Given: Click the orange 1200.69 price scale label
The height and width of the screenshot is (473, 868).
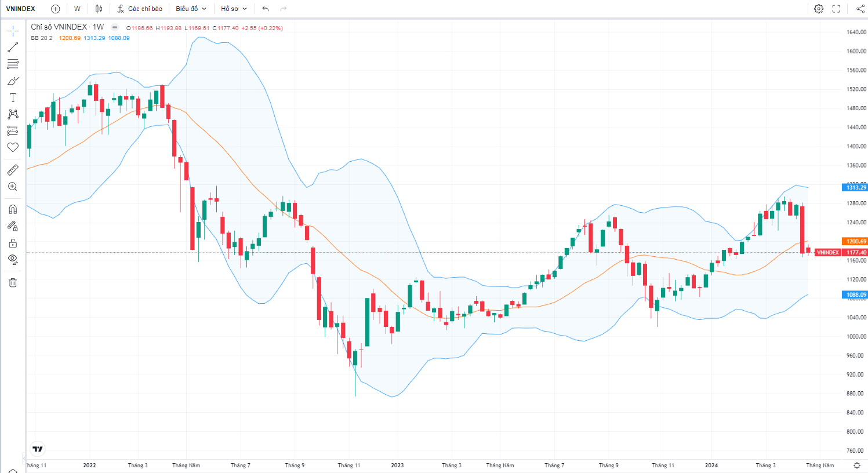Looking at the screenshot, I should coord(854,241).
